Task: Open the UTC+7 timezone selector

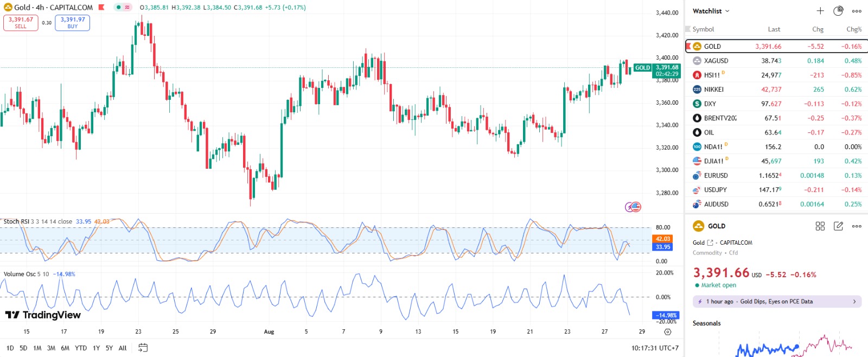Action: (x=654, y=348)
